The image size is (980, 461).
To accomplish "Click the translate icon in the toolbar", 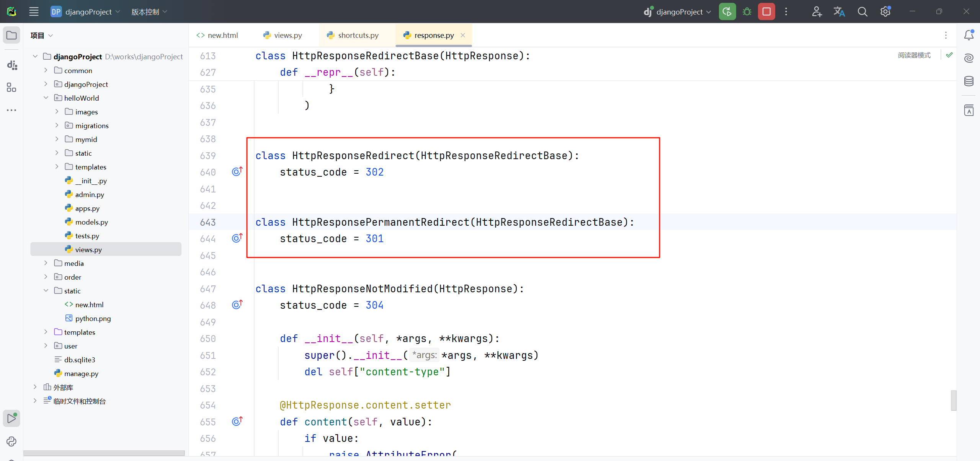I will click(839, 12).
